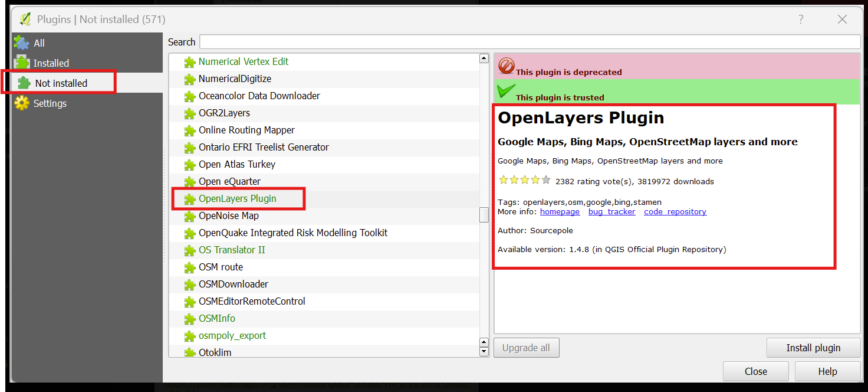Open the All plugins tab
Screen dimensions: 868x392
(87, 43)
